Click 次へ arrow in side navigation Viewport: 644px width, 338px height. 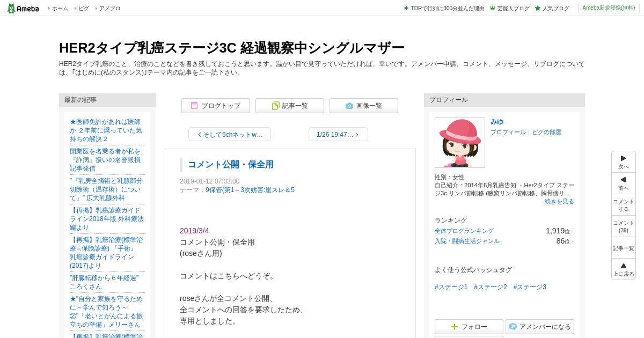pyautogui.click(x=624, y=162)
